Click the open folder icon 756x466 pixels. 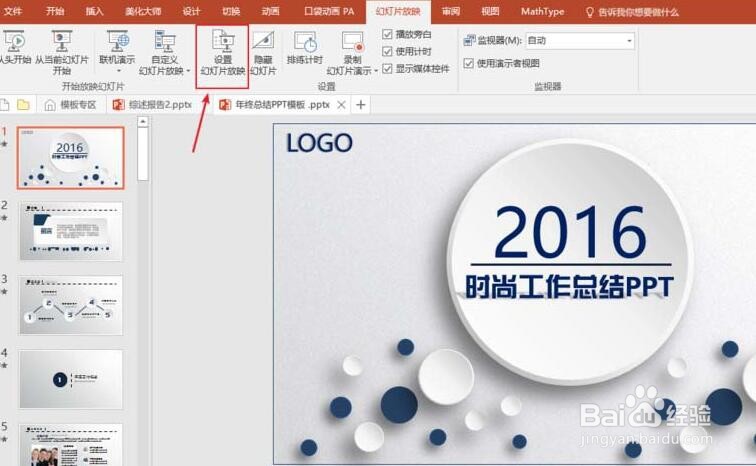tap(23, 105)
